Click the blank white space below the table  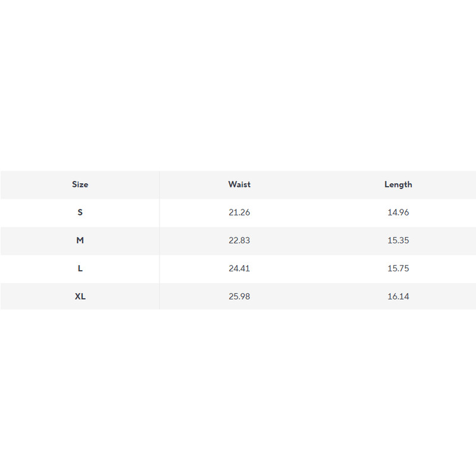(x=238, y=393)
